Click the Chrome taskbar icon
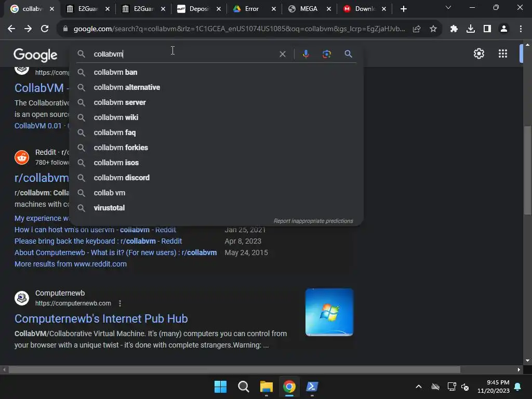 (289, 387)
